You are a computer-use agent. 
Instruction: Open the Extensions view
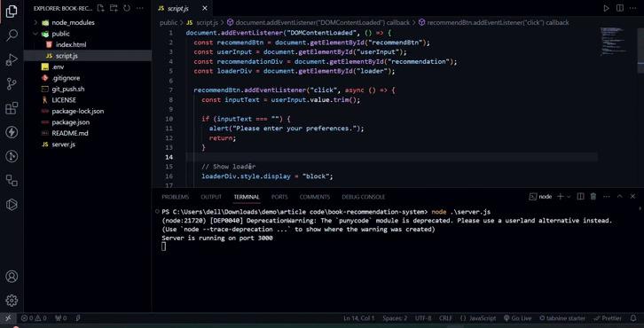pos(12,108)
